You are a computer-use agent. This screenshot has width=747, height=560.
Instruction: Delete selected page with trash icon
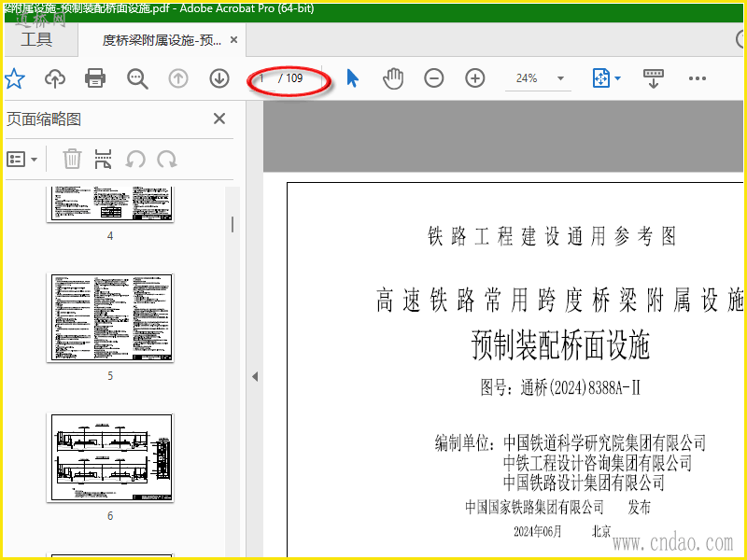coord(72,159)
